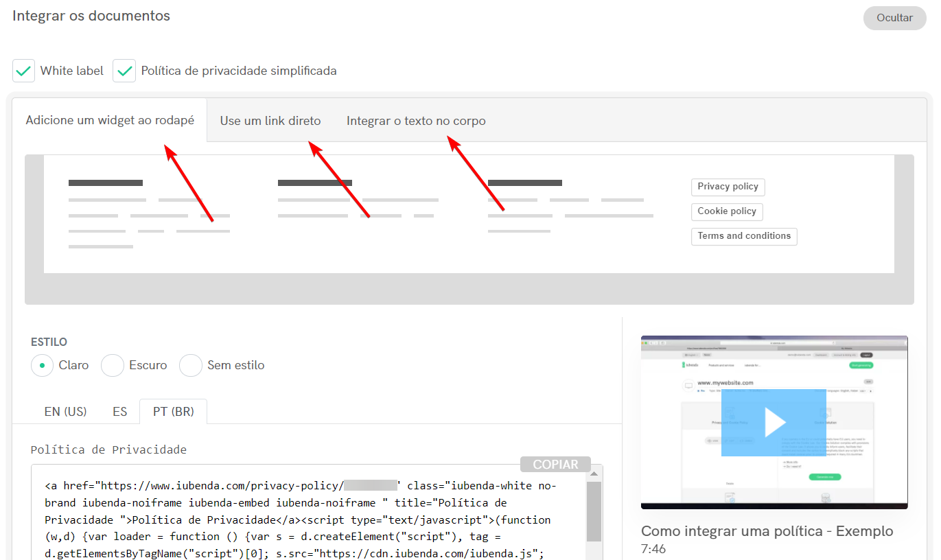Click the Cookie policy preview button

pos(726,211)
